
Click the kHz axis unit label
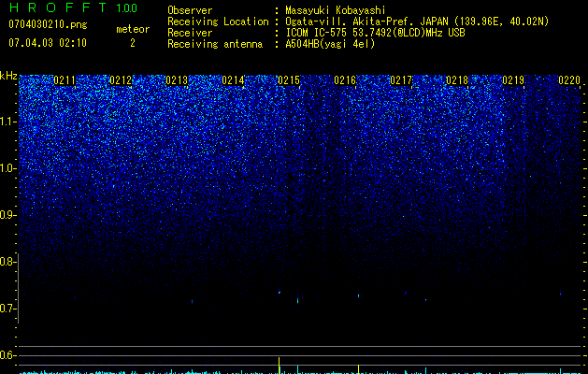(8, 76)
